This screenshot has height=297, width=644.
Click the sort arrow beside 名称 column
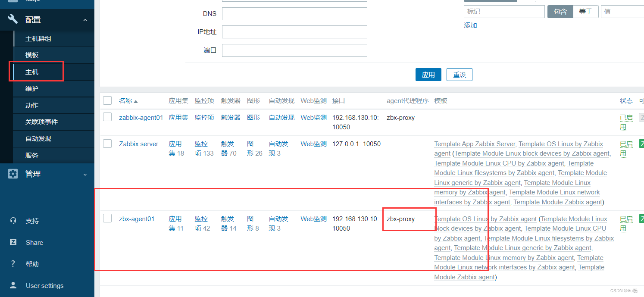(136, 101)
